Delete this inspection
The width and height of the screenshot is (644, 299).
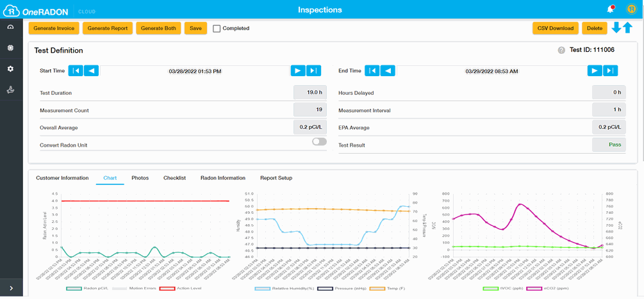[594, 28]
